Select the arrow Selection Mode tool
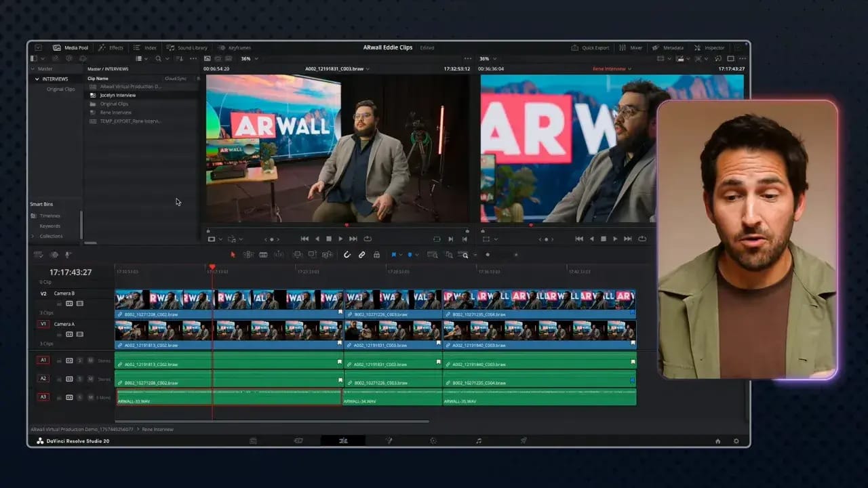Screen dimensions: 868x488 (233, 255)
